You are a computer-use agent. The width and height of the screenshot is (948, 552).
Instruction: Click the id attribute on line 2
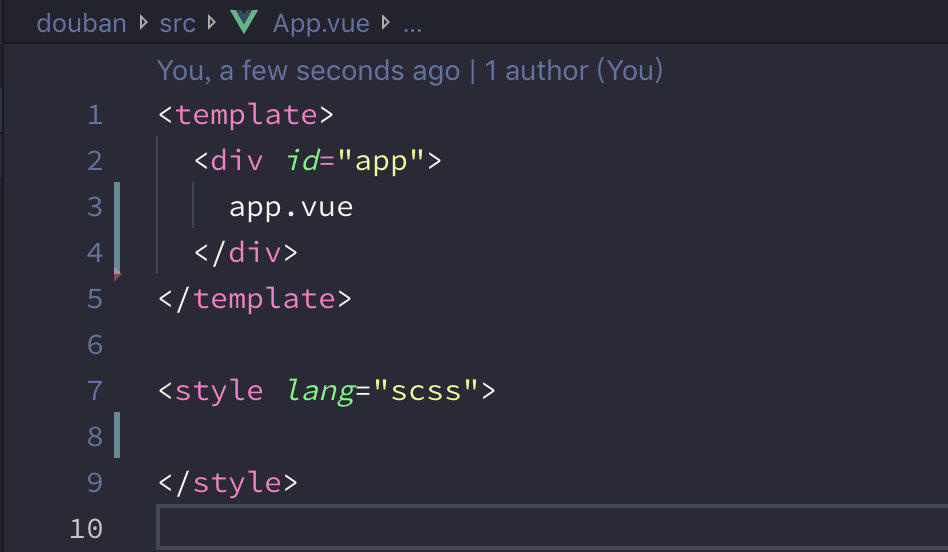(x=302, y=161)
